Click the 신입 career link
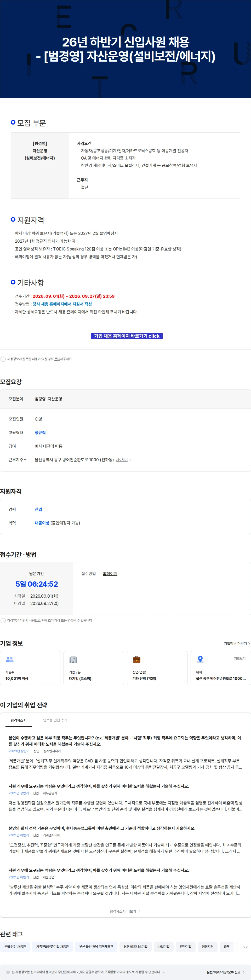 (x=38, y=509)
